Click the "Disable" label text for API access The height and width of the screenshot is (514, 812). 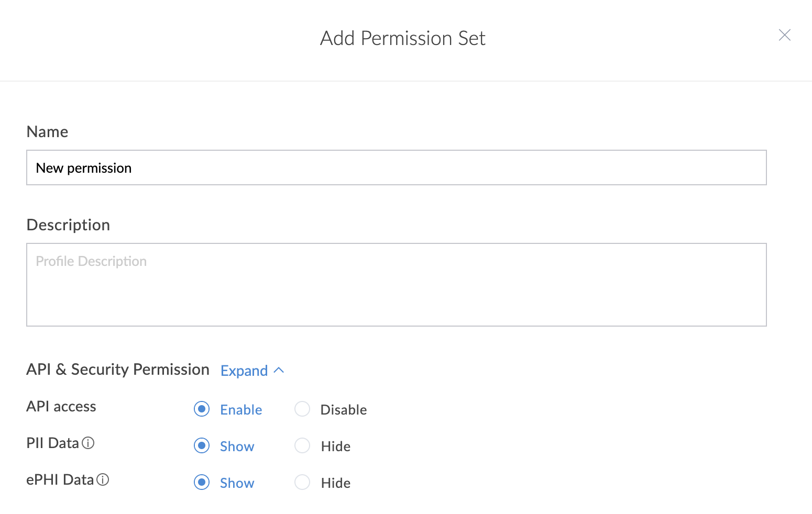[x=343, y=410]
